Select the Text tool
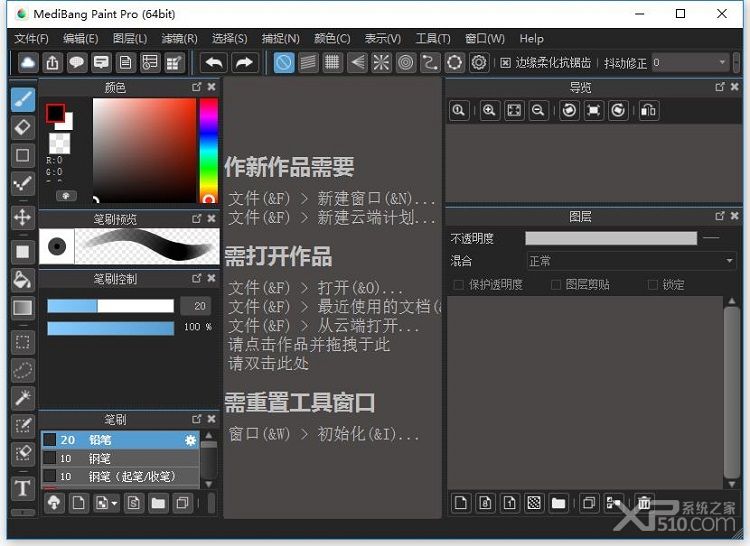This screenshot has width=750, height=546. (x=23, y=488)
